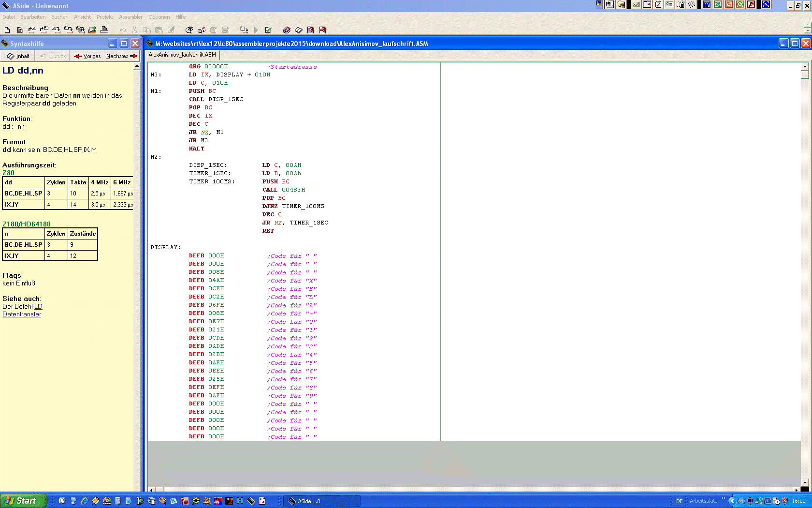Click the HALT instruction line

[x=196, y=149]
